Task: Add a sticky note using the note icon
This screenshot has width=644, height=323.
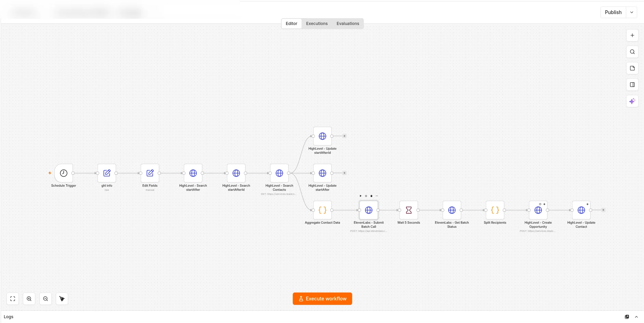Action: click(632, 68)
